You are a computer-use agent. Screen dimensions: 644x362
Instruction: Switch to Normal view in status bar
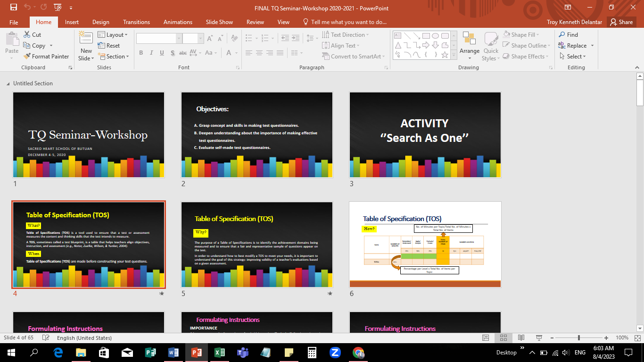(486, 338)
